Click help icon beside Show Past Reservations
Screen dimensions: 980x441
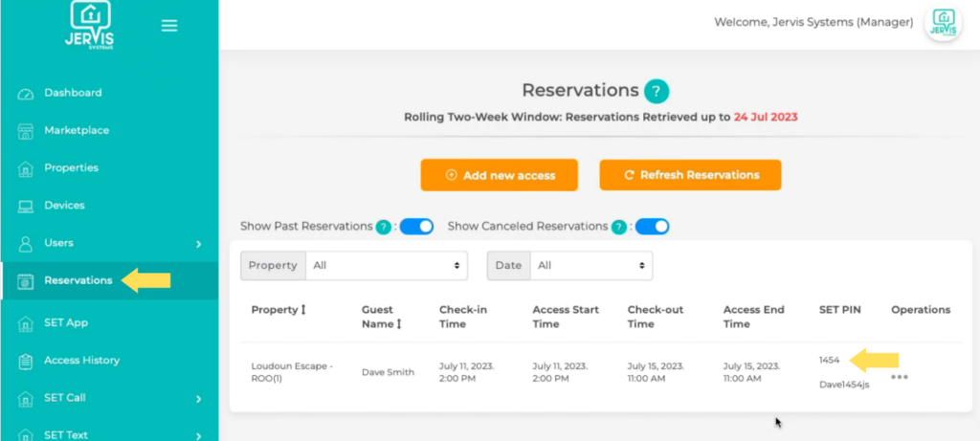click(383, 227)
